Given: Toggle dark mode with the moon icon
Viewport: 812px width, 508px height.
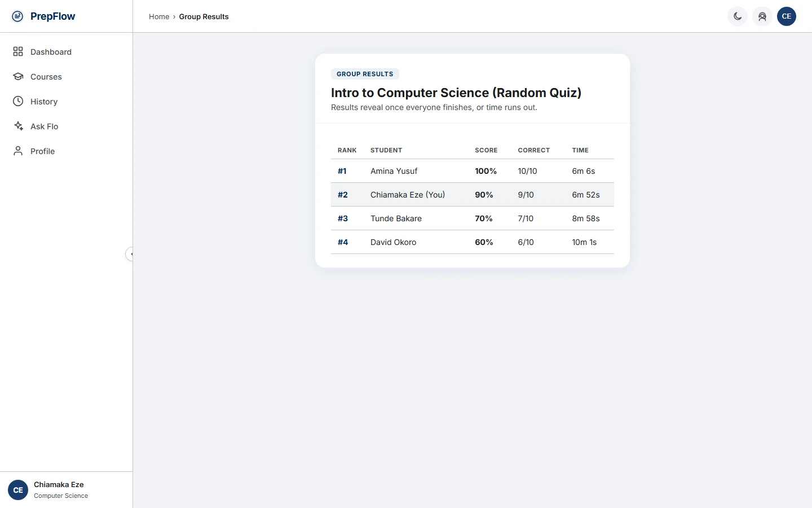Looking at the screenshot, I should click(738, 16).
